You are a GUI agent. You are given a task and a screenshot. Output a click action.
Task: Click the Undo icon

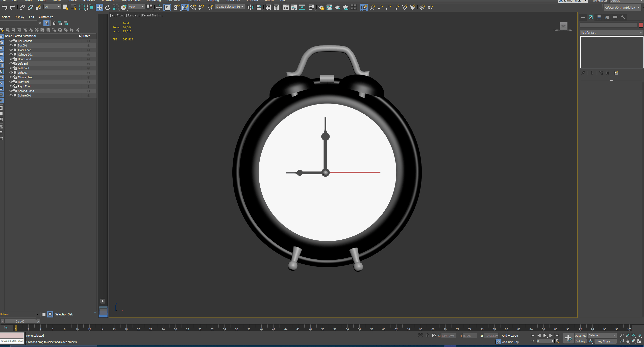(x=4, y=7)
